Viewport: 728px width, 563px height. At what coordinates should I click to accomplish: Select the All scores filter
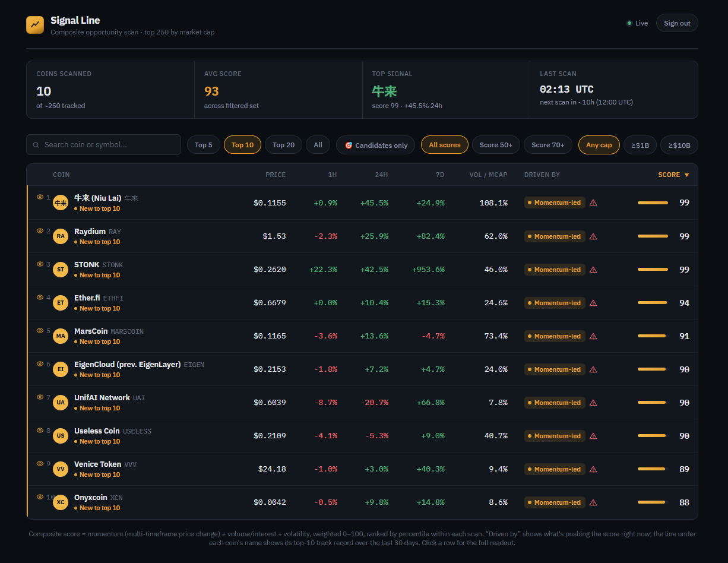pyautogui.click(x=445, y=145)
